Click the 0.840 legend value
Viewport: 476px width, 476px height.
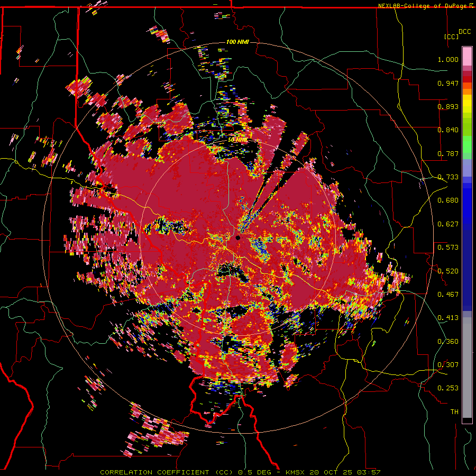[448, 130]
